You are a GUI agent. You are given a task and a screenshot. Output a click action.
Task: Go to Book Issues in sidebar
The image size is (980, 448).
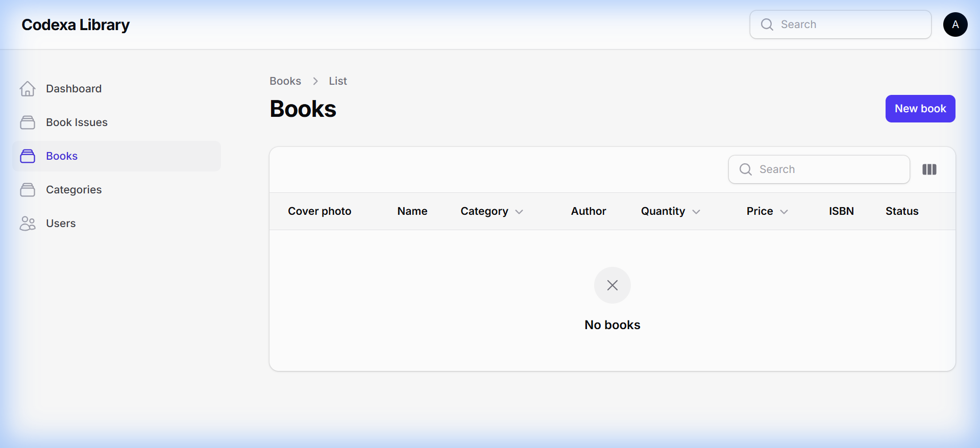click(x=77, y=122)
